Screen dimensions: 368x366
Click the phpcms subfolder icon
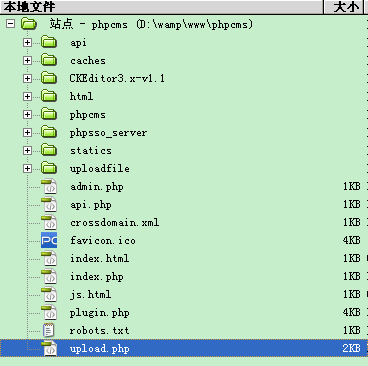click(49, 114)
